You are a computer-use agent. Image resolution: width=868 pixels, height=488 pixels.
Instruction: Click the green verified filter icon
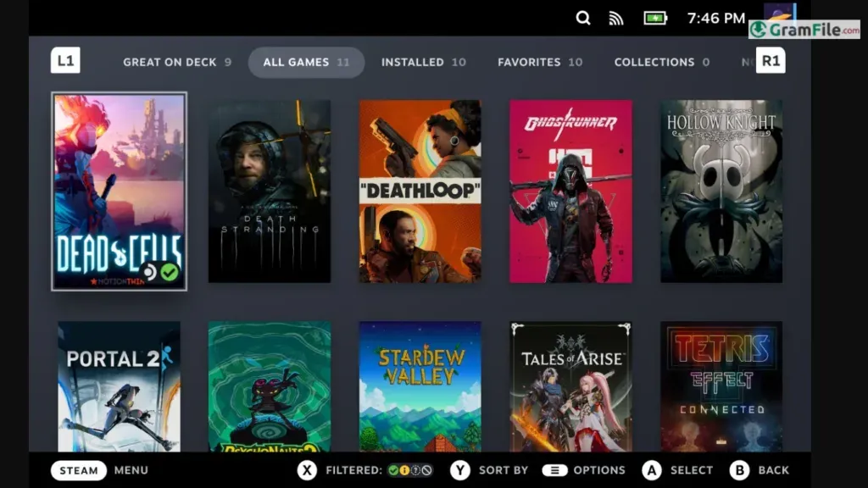coord(393,470)
